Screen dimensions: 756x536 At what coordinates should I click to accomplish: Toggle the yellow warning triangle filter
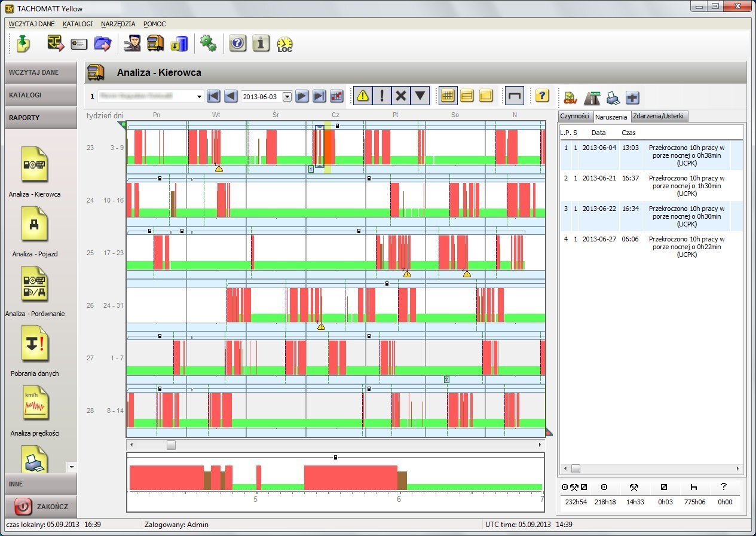(363, 96)
